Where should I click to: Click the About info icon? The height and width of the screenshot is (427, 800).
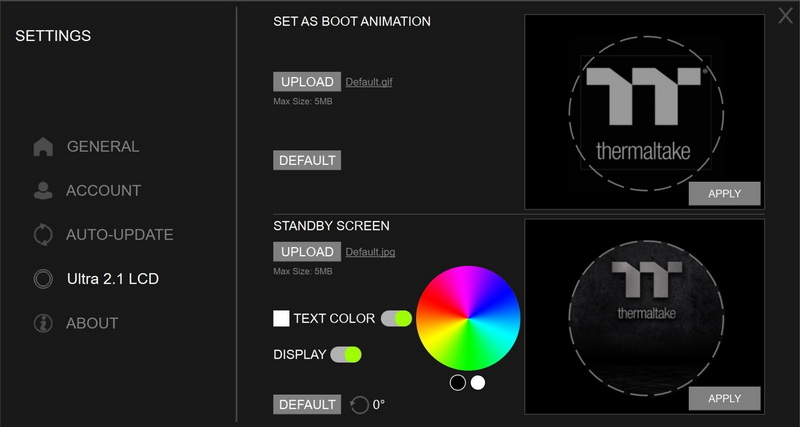[x=43, y=323]
